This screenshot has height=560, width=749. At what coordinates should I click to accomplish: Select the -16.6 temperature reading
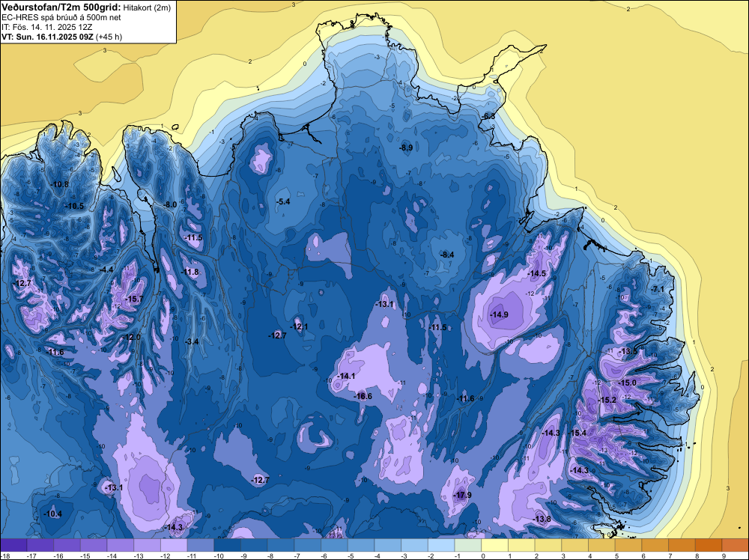coord(363,396)
